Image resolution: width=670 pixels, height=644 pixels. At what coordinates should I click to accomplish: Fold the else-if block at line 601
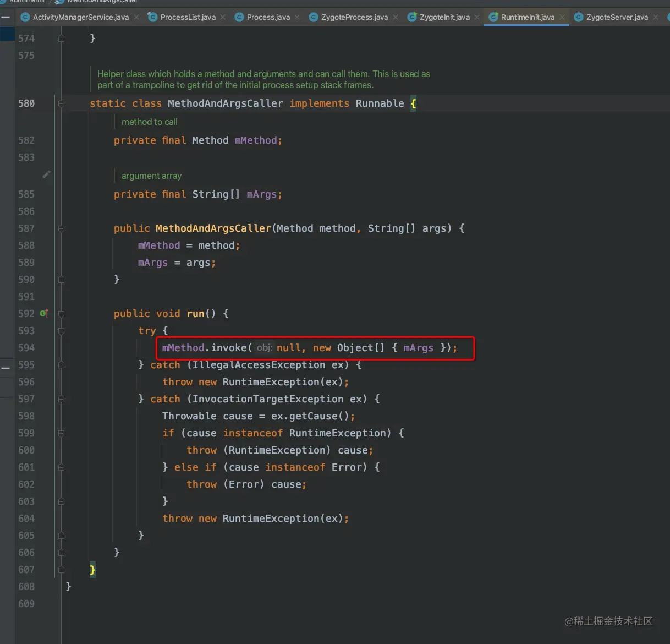pyautogui.click(x=61, y=467)
